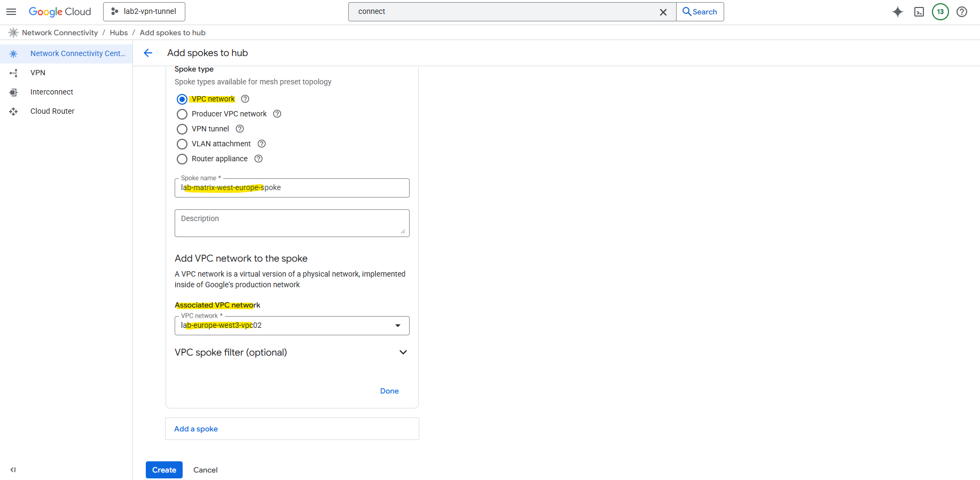Open Gemini AI assistant sparkle icon

coord(898,12)
